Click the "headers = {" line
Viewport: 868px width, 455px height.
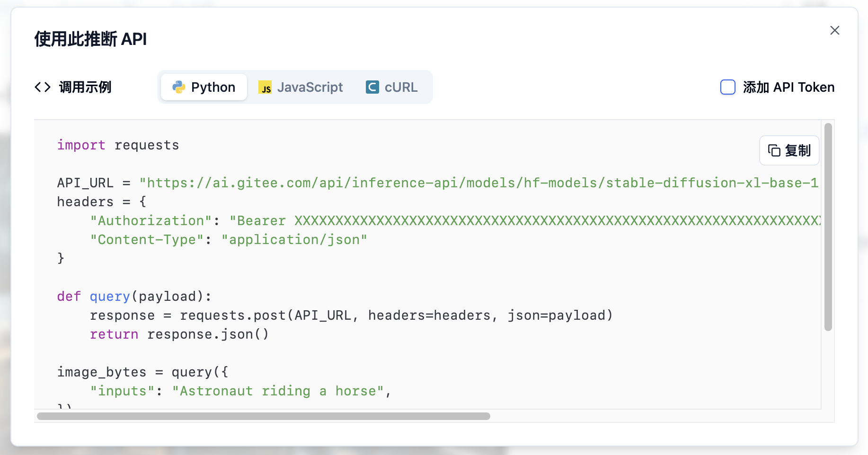pos(102,202)
